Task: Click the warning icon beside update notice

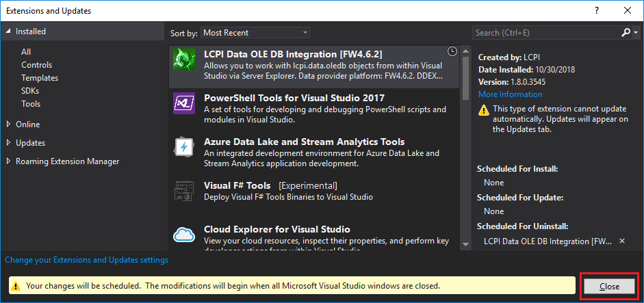Action: click(485, 109)
